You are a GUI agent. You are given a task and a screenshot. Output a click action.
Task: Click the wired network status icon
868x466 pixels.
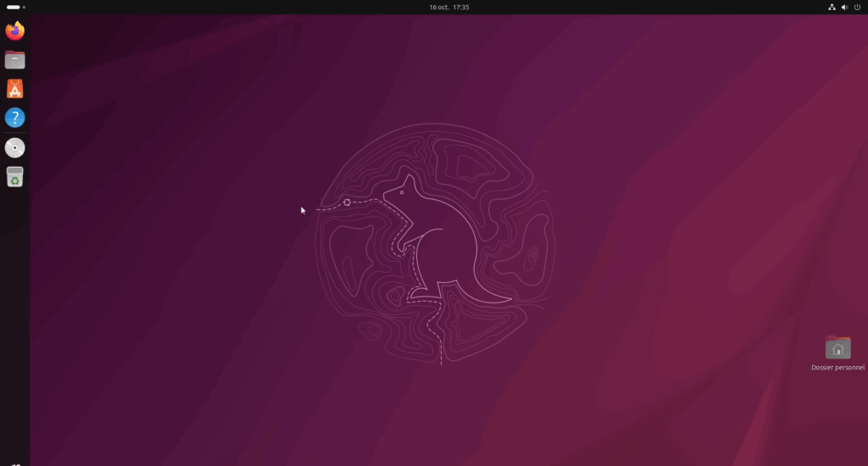click(x=832, y=7)
